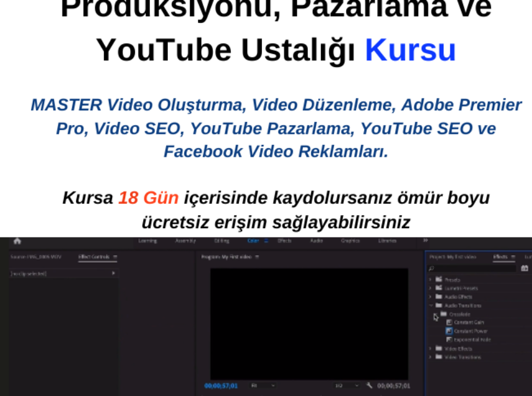Show overflow workspaces double-arrow icon
This screenshot has width=532, height=396.
[x=425, y=240]
